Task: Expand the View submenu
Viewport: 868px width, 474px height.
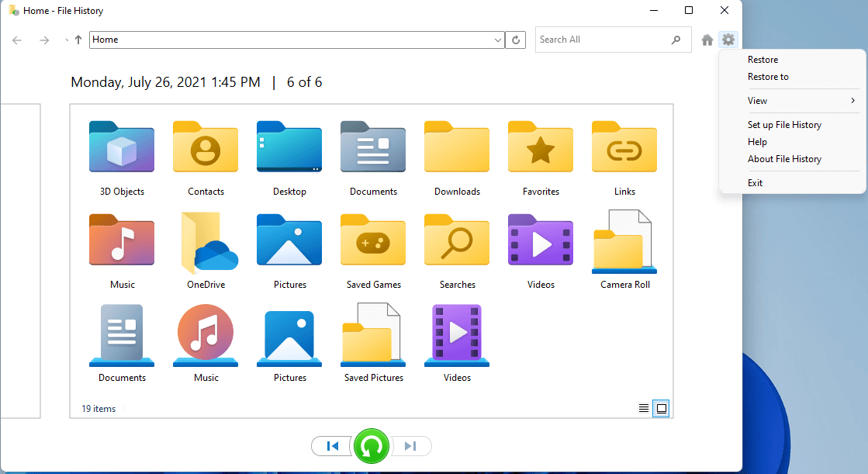Action: (802, 101)
